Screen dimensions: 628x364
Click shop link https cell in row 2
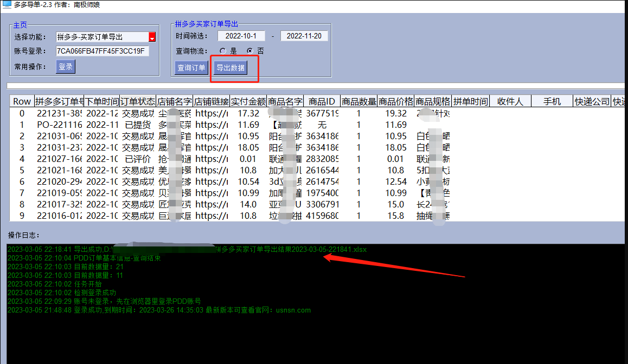(x=211, y=136)
